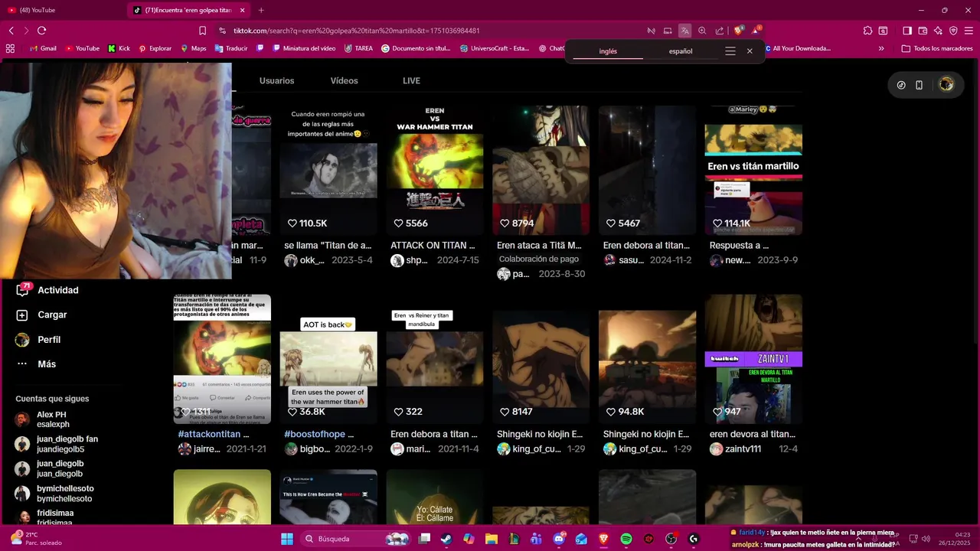Open File Explorer from the taskbar
The image size is (980, 551).
pos(492,539)
